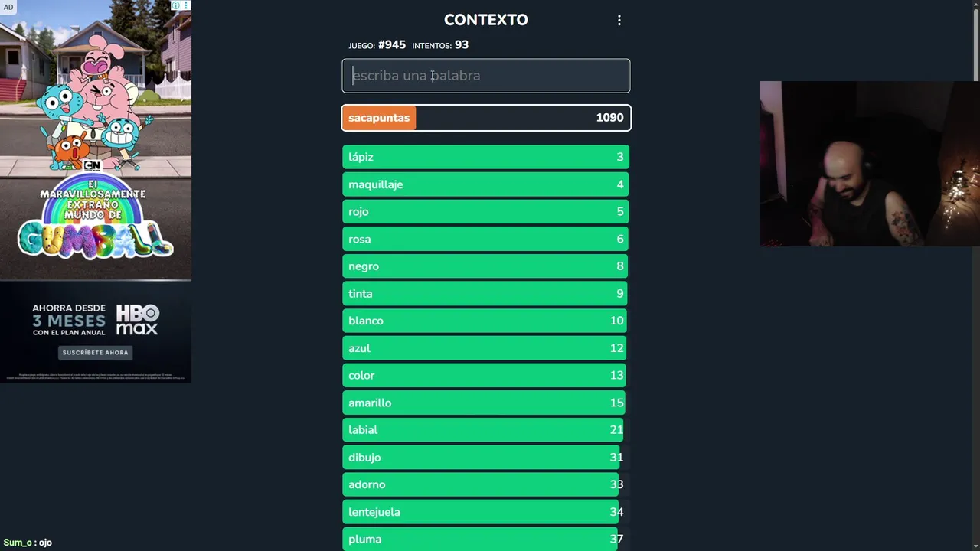Select the 'tinta' word row

pyautogui.click(x=485, y=294)
